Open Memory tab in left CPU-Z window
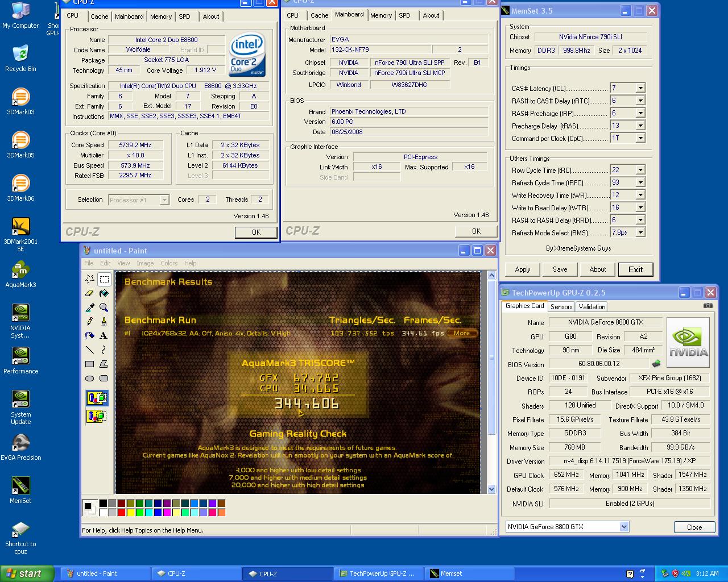 (x=161, y=16)
